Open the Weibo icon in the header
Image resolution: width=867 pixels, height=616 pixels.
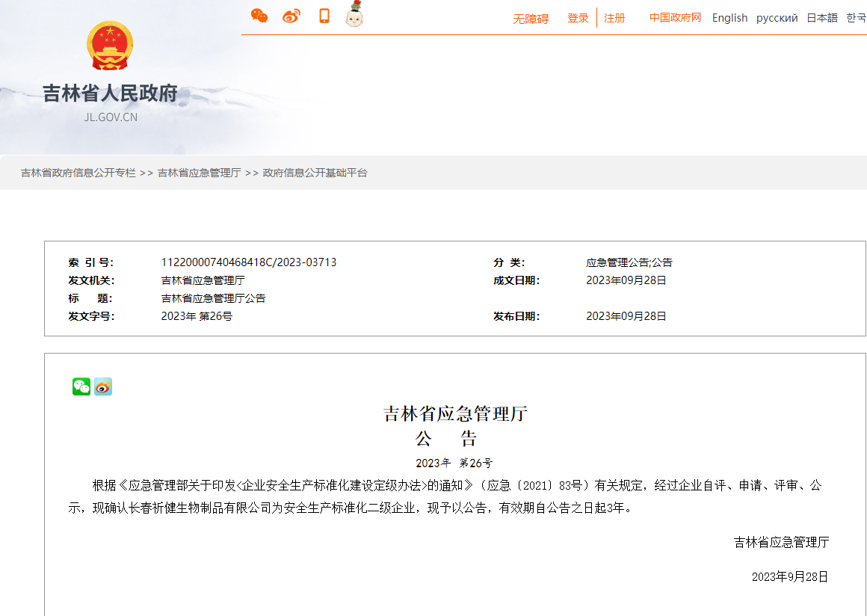(x=291, y=13)
